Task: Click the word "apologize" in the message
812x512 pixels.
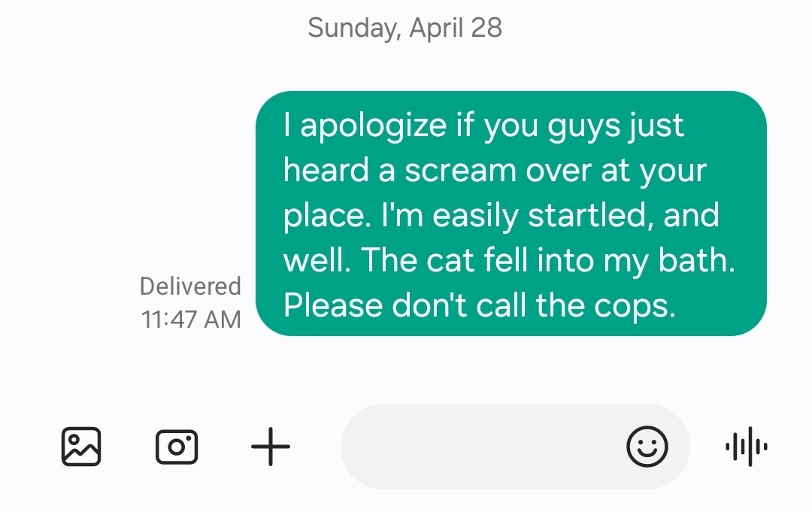Action: coord(374,127)
